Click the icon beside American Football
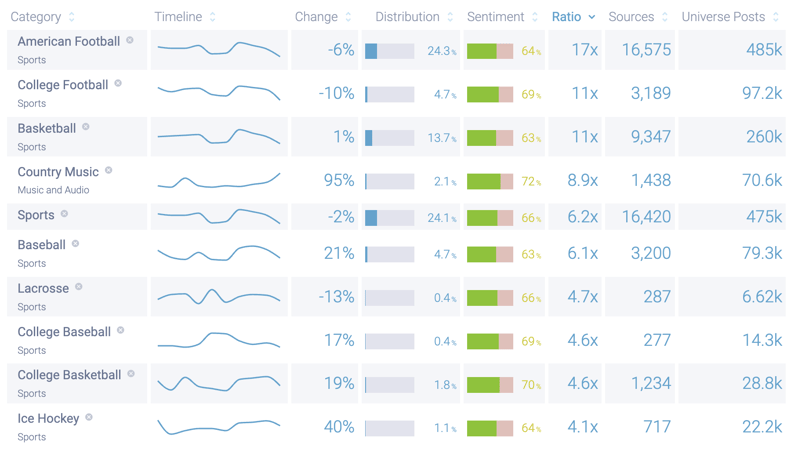This screenshot has height=450, width=798. point(130,41)
